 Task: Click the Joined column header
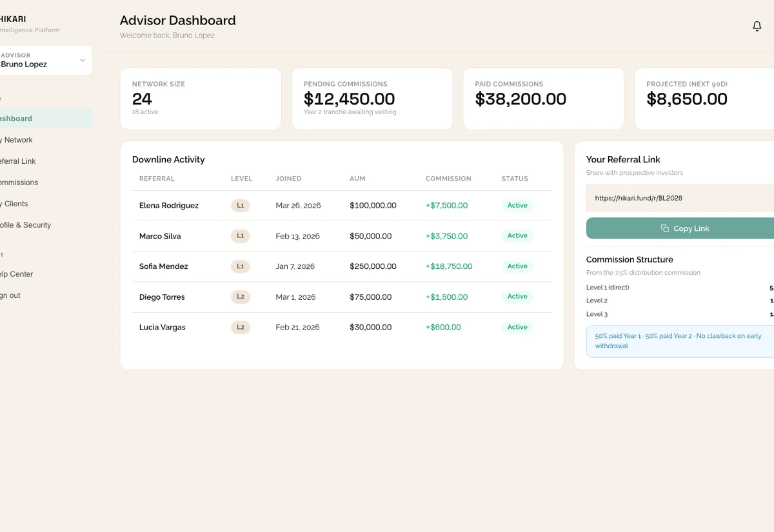[288, 179]
